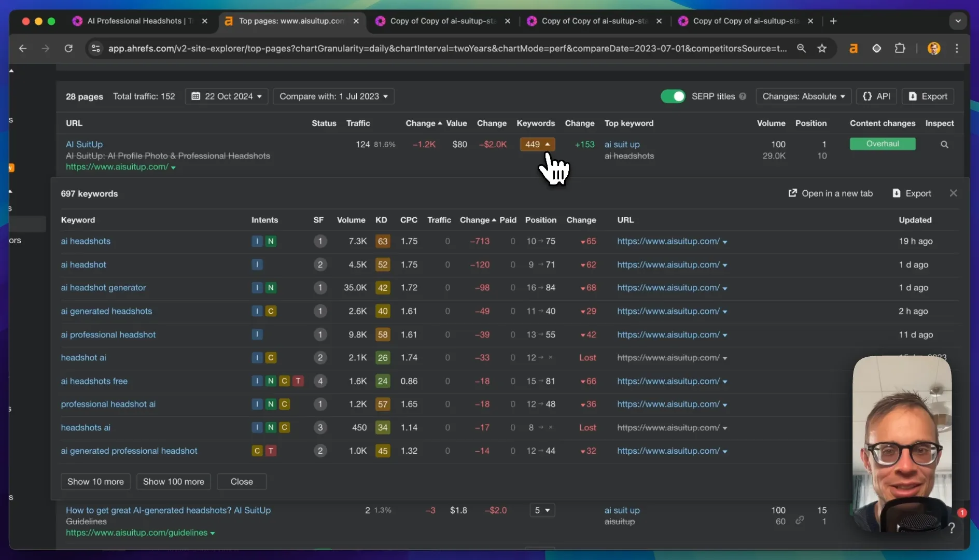Export top pages with the Export button
The width and height of the screenshot is (979, 560).
pos(928,96)
